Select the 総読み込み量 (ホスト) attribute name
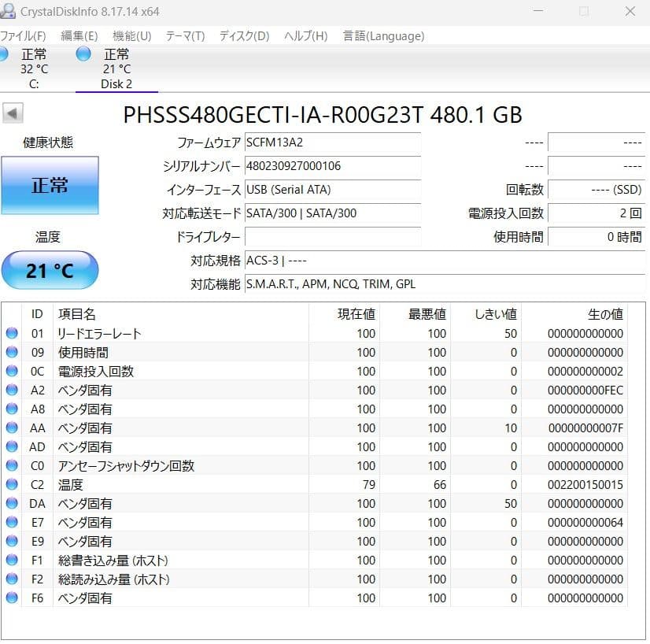The height and width of the screenshot is (644, 650). coord(113,579)
